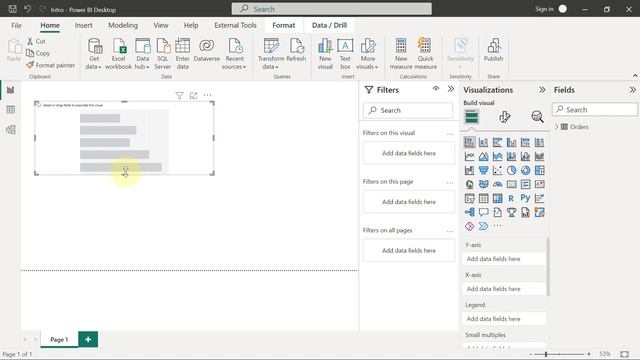Select the Filled map visual
This screenshot has height=360, width=640.
pos(483,184)
